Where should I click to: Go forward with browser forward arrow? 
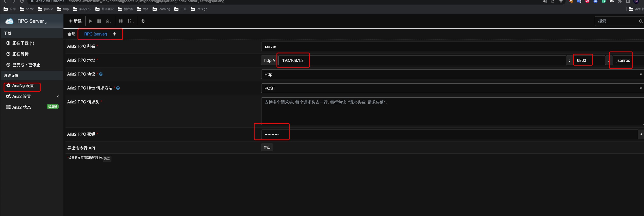click(14, 1)
